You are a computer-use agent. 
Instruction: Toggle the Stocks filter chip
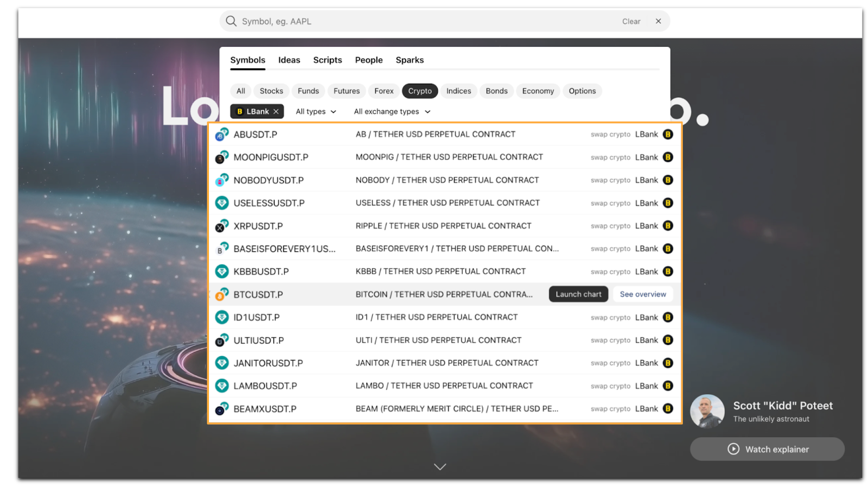click(x=271, y=91)
